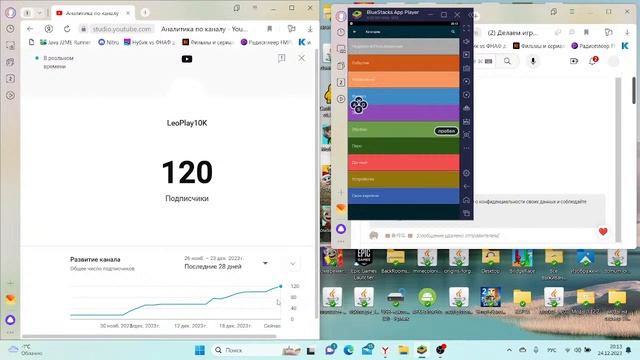
Task: Open File Explorer from the taskbar
Action: [403, 350]
